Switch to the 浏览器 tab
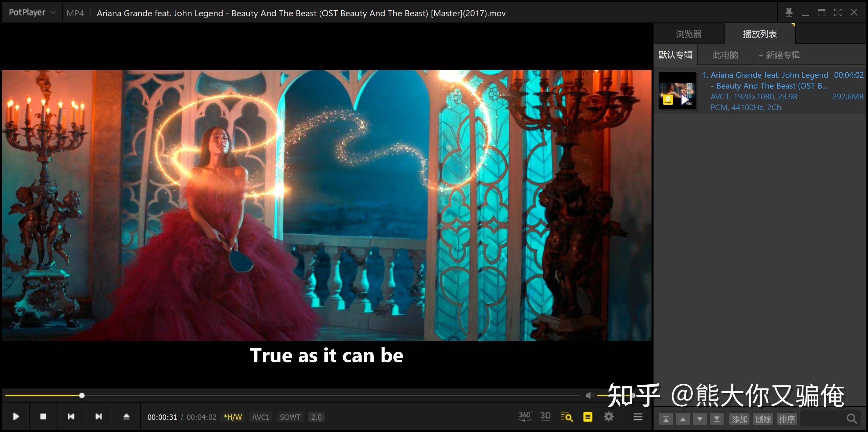The height and width of the screenshot is (432, 868). click(x=689, y=34)
